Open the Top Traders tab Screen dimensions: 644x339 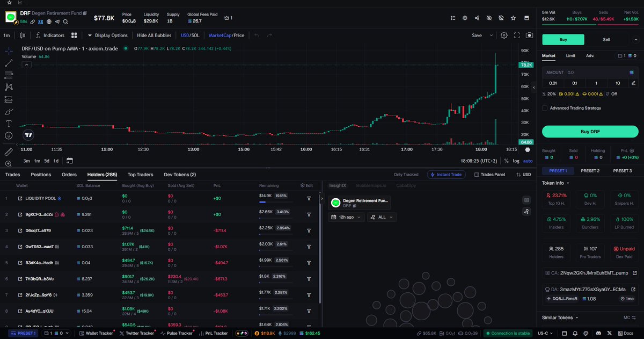point(140,175)
